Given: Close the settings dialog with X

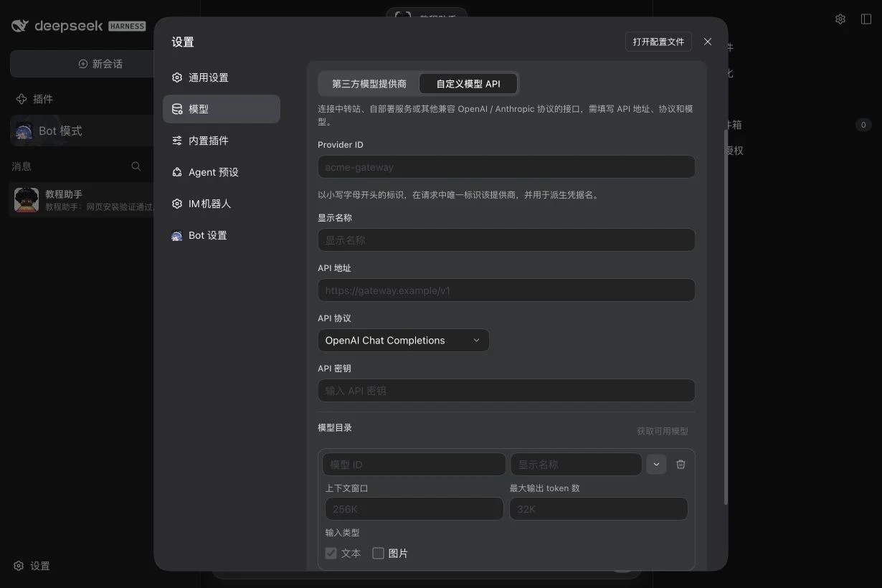Looking at the screenshot, I should coord(708,42).
